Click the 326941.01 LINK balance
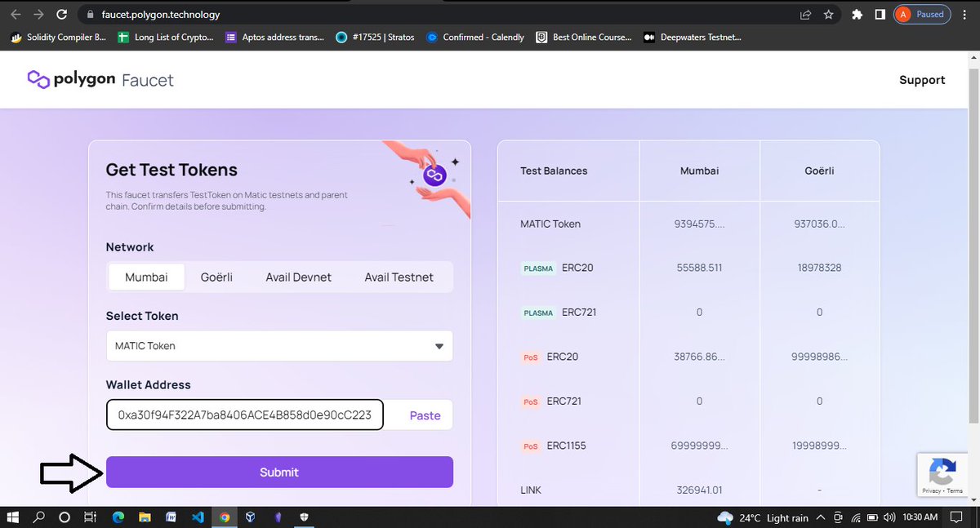Image resolution: width=980 pixels, height=528 pixels. click(699, 490)
